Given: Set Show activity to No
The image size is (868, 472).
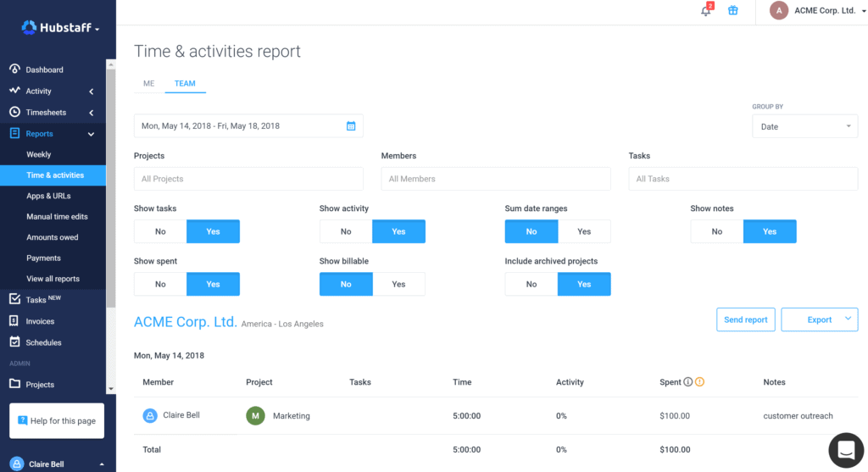Looking at the screenshot, I should 346,231.
